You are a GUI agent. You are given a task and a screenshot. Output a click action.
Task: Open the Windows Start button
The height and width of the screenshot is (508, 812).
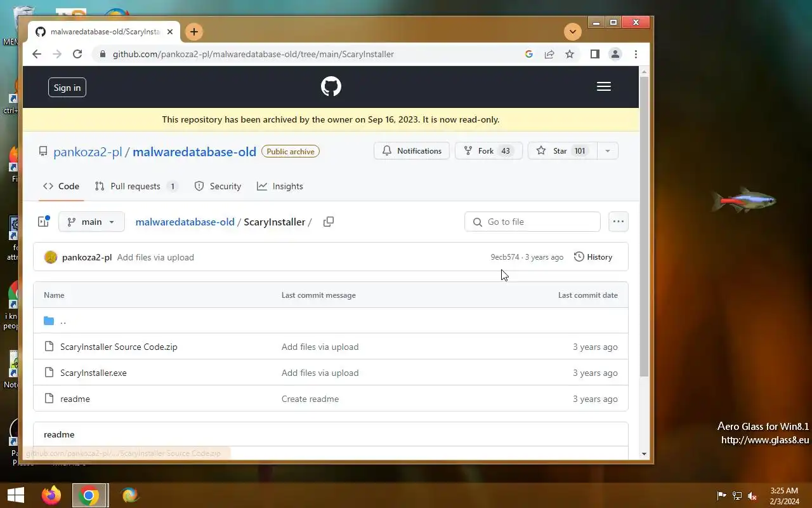[15, 495]
